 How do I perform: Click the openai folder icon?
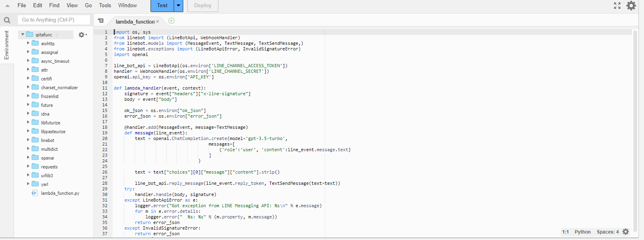(35, 158)
